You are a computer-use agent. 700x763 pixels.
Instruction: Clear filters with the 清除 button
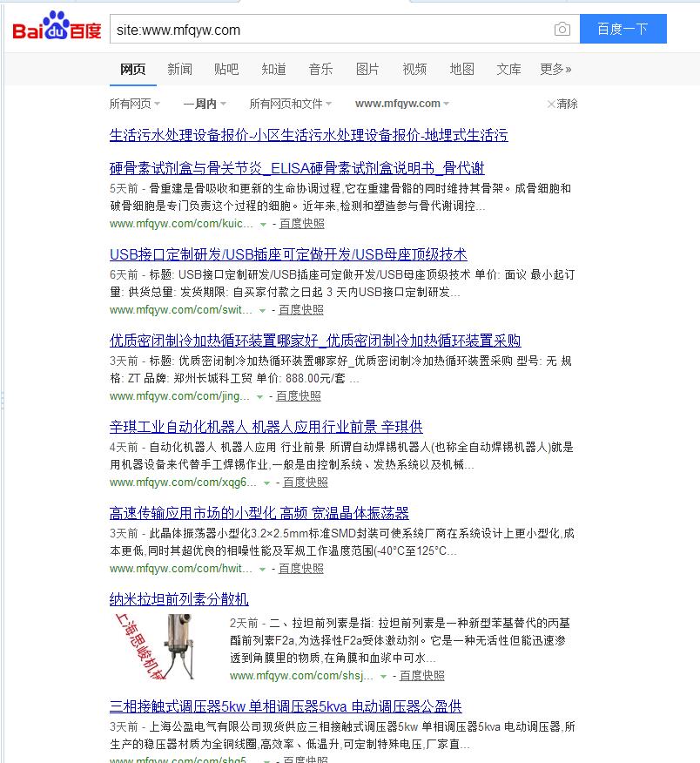pos(562,104)
